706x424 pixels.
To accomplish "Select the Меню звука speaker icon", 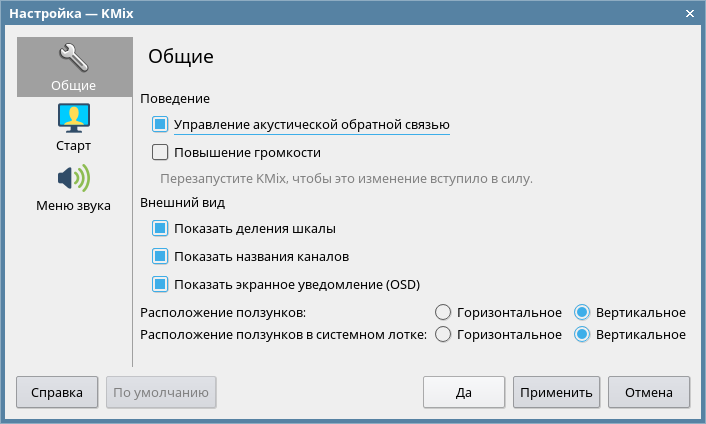I will click(x=73, y=178).
